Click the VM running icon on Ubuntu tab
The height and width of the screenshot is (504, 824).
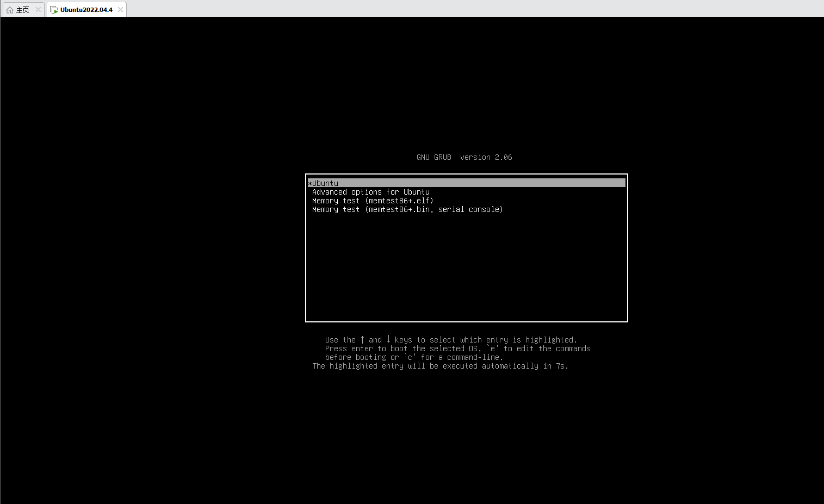(54, 10)
